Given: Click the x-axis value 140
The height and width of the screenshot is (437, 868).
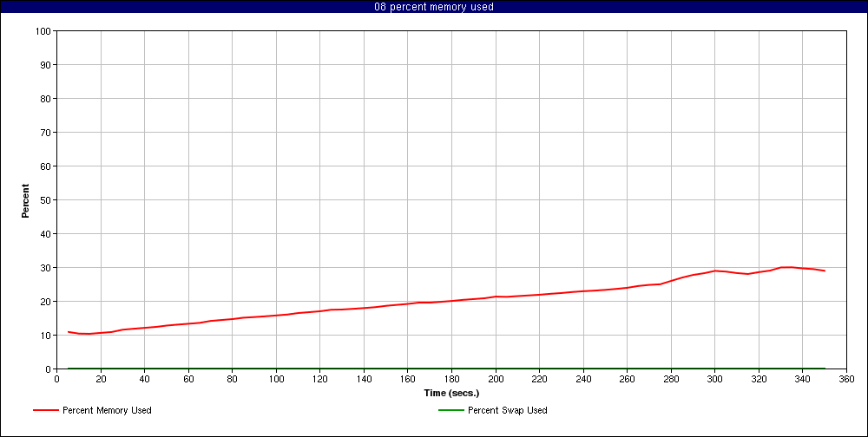Looking at the screenshot, I should coord(365,379).
